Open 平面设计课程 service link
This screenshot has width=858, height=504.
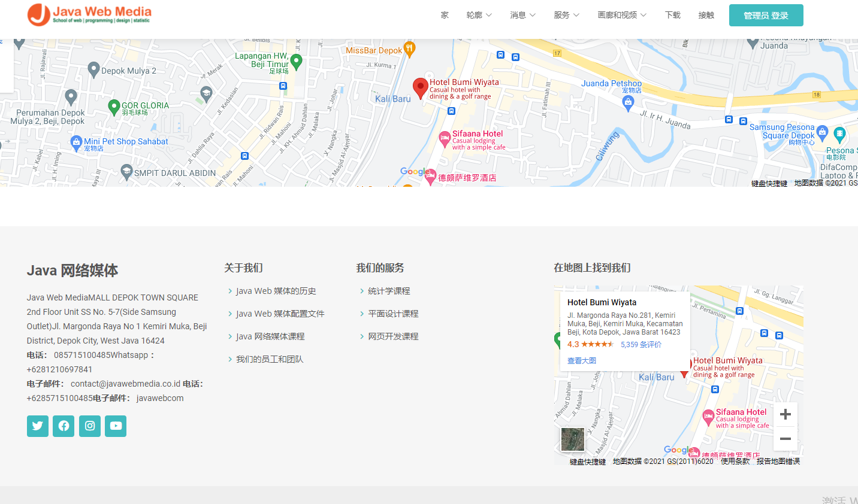click(x=393, y=314)
